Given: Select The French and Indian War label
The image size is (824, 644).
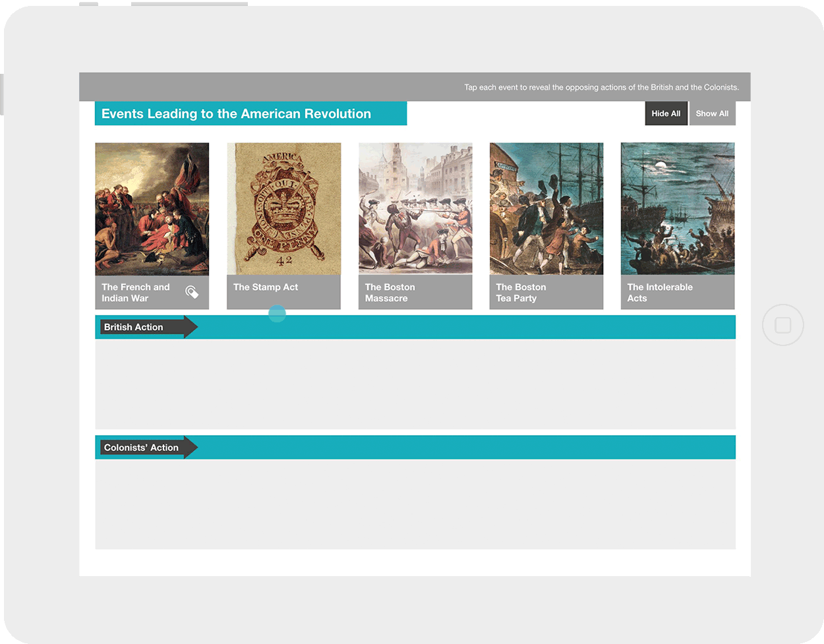Looking at the screenshot, I should [x=136, y=293].
